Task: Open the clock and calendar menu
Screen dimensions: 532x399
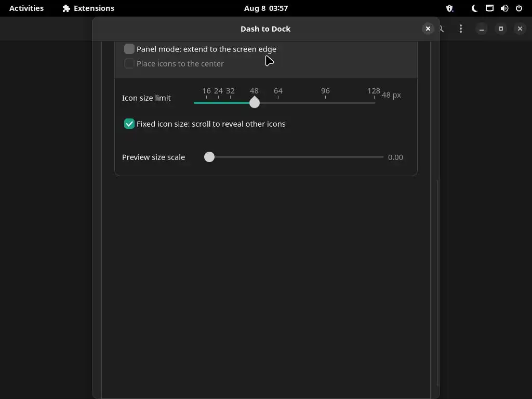Action: point(266,8)
